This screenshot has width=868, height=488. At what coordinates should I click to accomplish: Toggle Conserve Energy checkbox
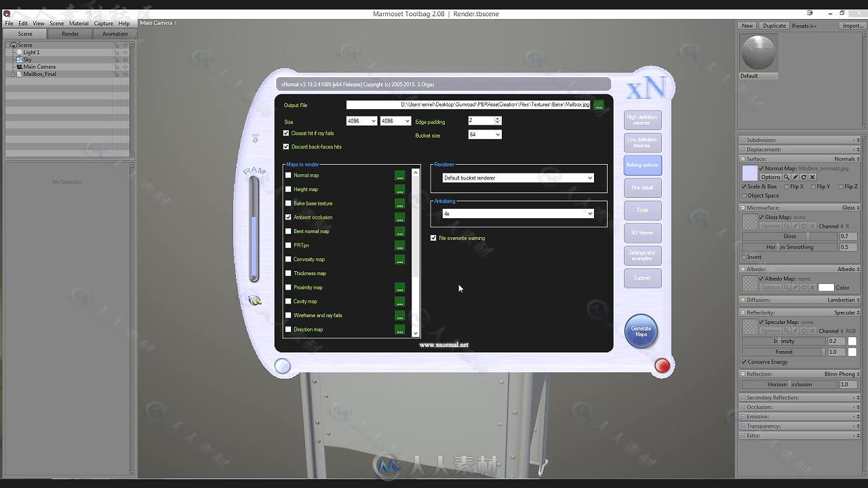(x=744, y=362)
